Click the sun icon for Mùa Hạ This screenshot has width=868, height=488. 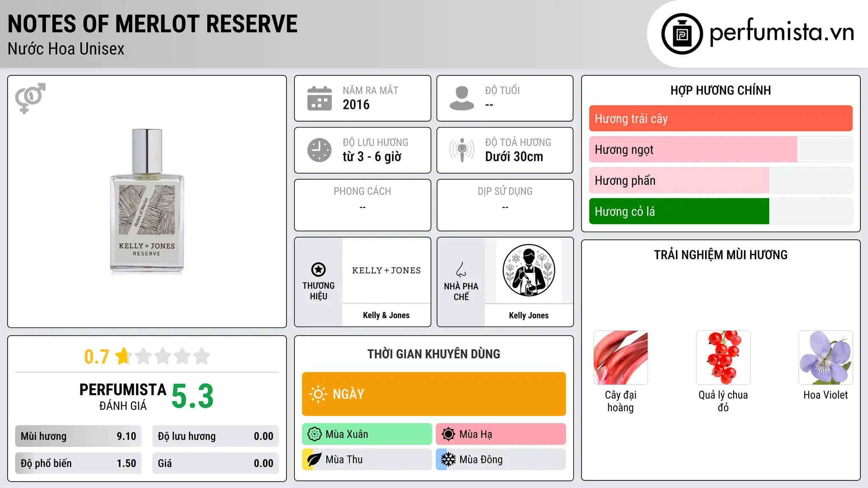point(448,434)
